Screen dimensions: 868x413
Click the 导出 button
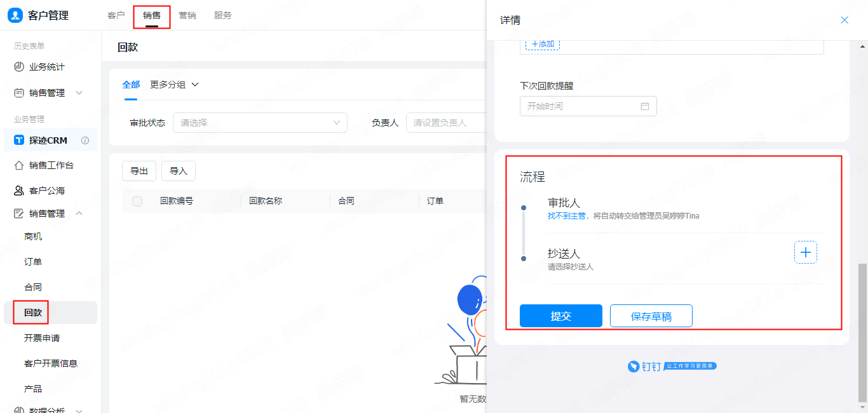pos(139,171)
